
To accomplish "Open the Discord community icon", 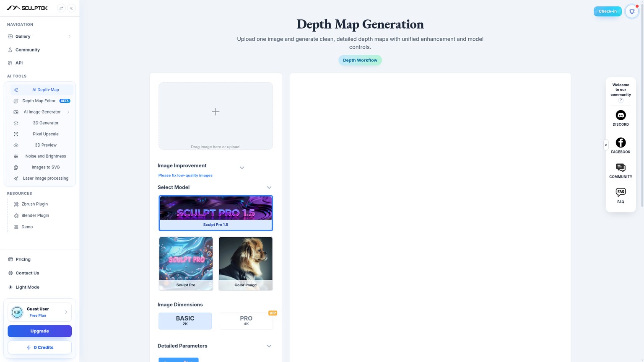I will pyautogui.click(x=621, y=115).
